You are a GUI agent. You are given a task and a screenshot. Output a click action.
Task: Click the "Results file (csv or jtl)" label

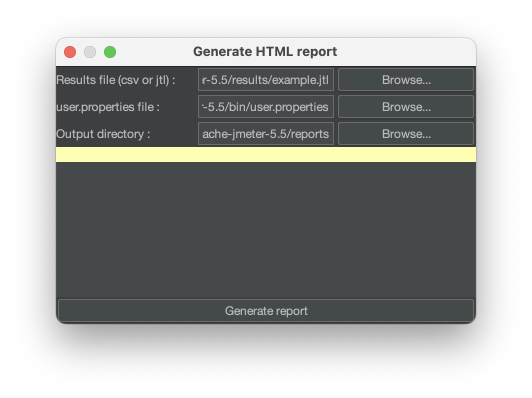tap(115, 80)
